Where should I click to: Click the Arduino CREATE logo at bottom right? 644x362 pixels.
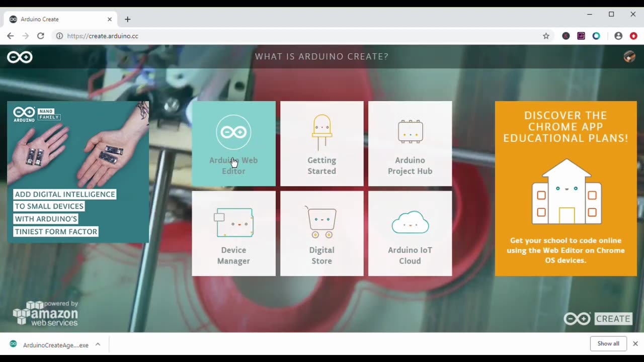click(x=598, y=319)
